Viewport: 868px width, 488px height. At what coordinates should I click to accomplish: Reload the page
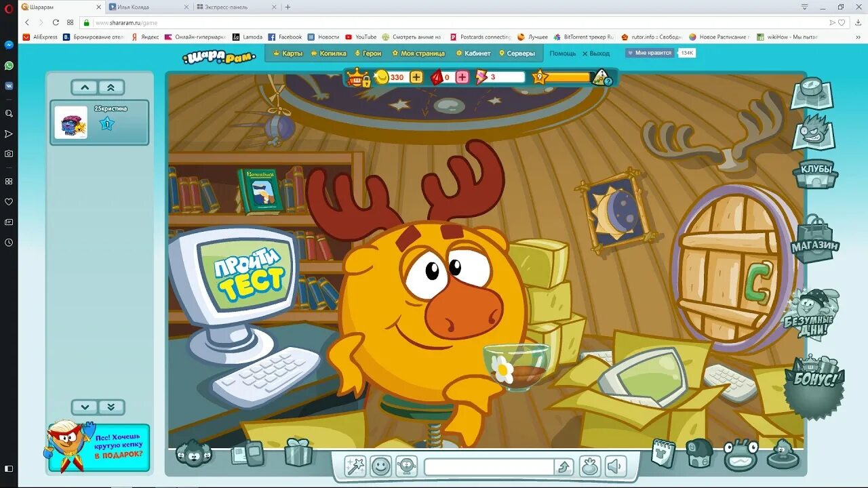tap(56, 22)
